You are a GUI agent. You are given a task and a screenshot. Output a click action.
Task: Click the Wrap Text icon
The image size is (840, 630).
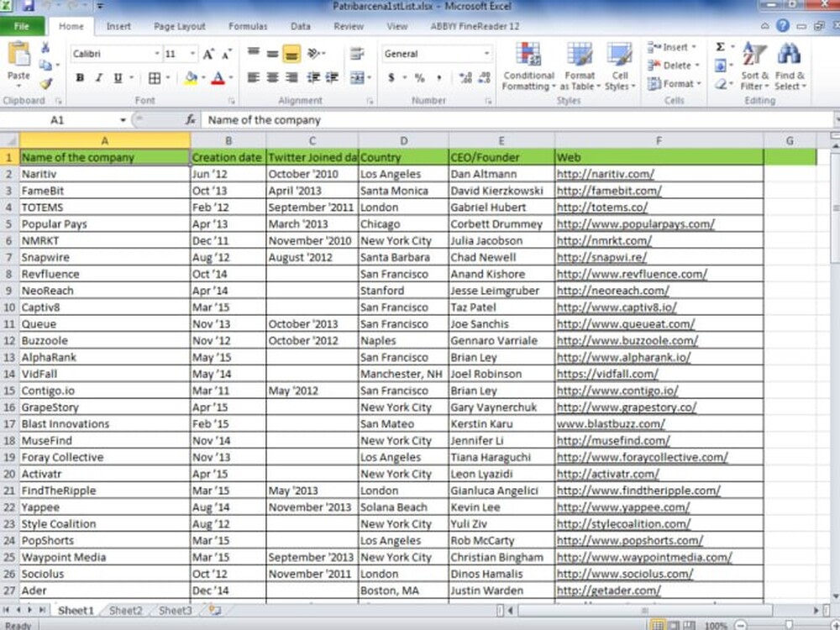(357, 54)
